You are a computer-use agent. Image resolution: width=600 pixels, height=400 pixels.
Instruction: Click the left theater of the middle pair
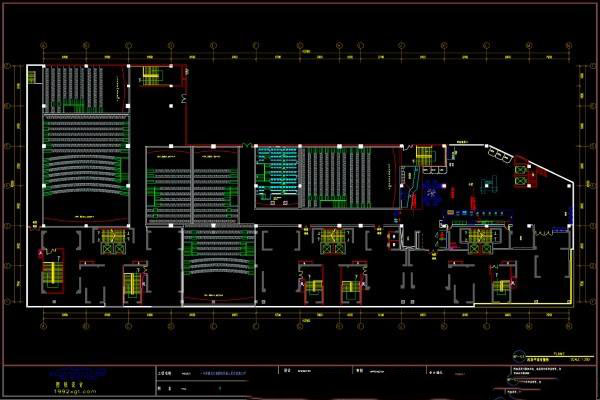[165, 185]
